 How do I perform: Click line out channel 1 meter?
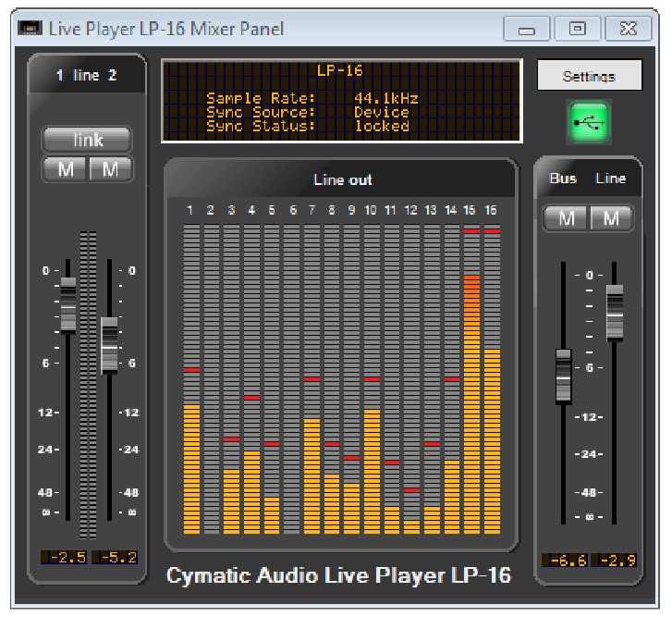tap(191, 379)
